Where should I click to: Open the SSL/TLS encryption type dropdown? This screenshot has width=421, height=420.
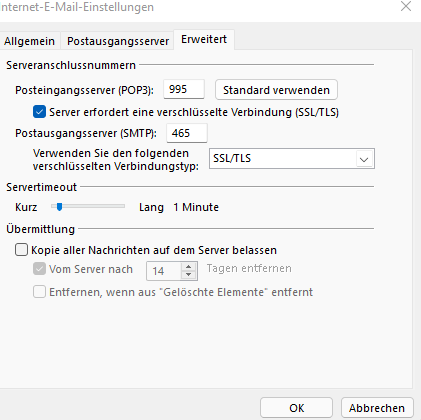292,159
